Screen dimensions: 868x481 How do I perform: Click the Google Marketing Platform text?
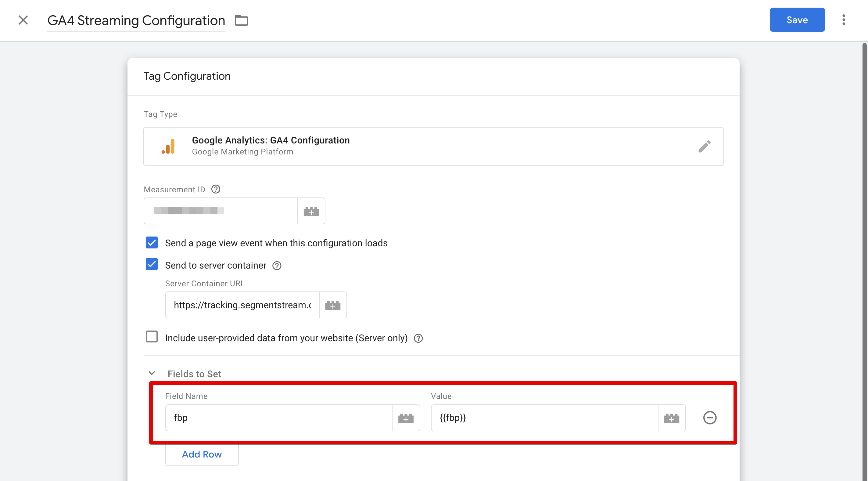(x=242, y=152)
